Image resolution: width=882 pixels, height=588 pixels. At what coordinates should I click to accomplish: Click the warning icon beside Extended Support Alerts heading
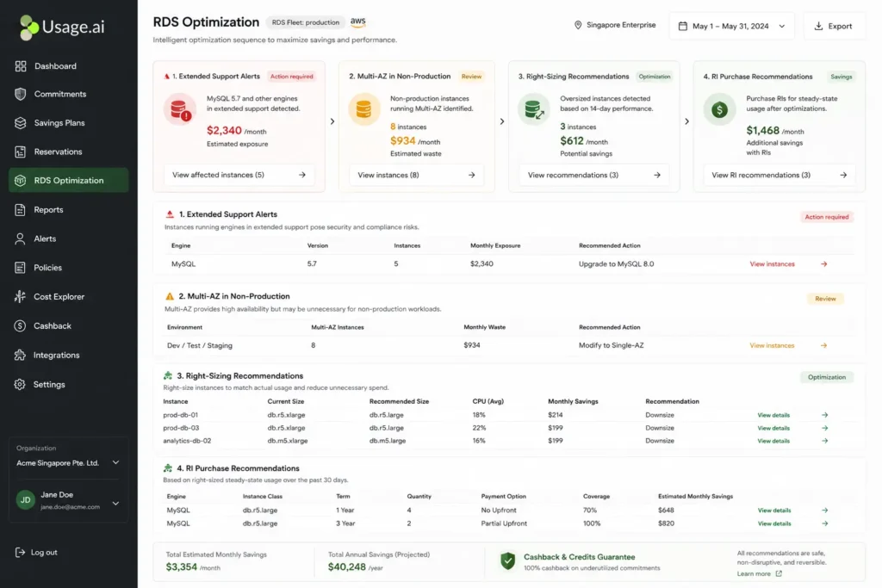click(170, 214)
